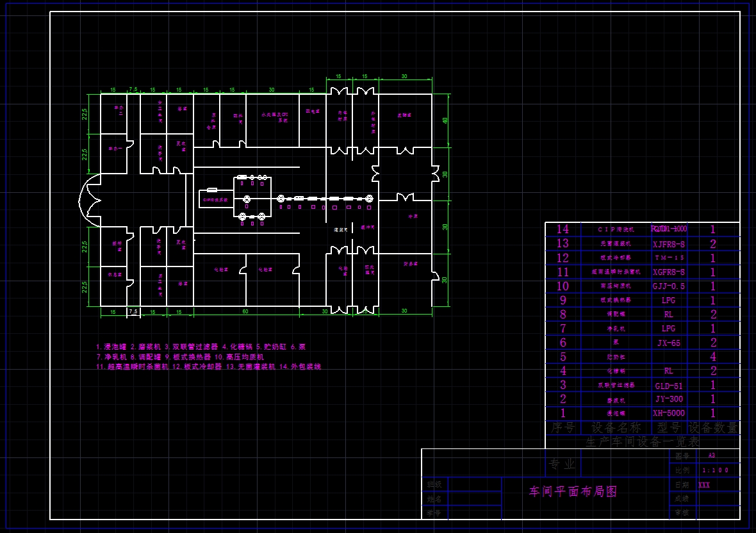Select the 'GJJ-0.5' model cell
The image size is (756, 533).
669,286
